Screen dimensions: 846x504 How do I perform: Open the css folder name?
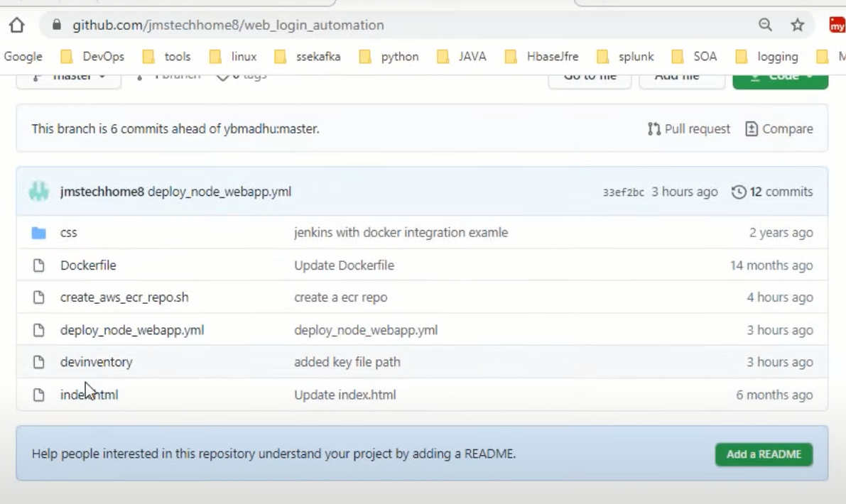coord(68,233)
